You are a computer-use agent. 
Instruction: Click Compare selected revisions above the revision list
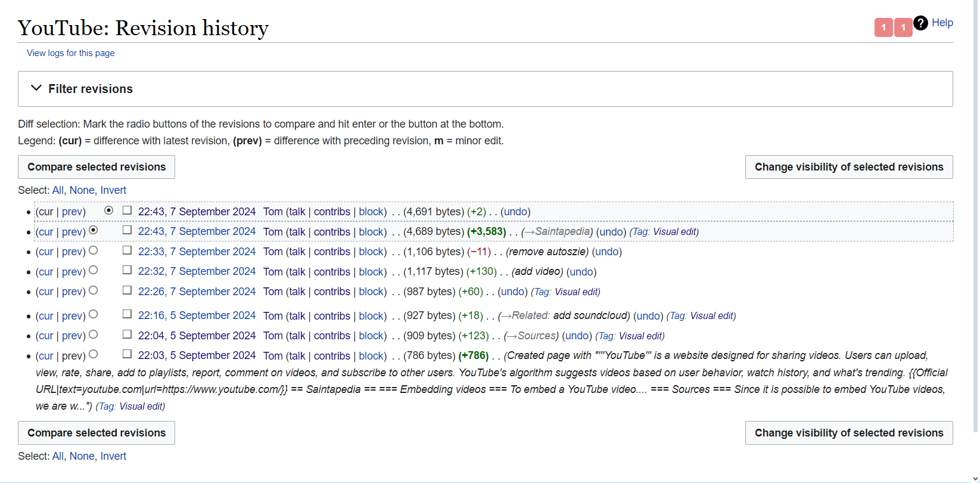coord(97,167)
